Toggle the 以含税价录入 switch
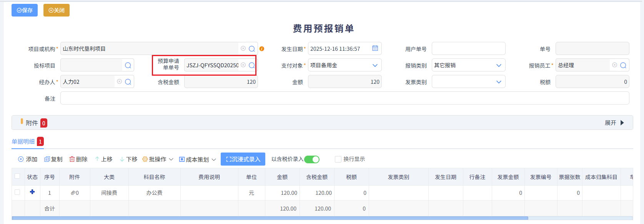 coord(312,159)
